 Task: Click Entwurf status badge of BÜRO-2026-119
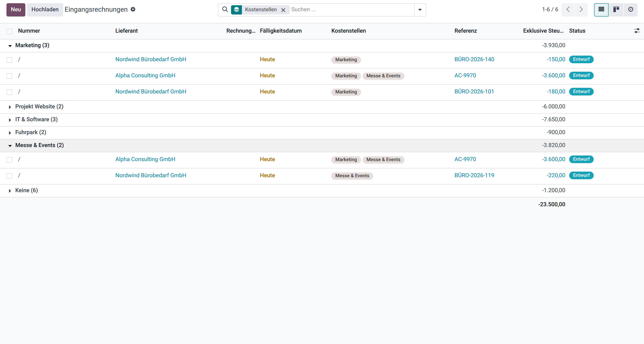581,175
